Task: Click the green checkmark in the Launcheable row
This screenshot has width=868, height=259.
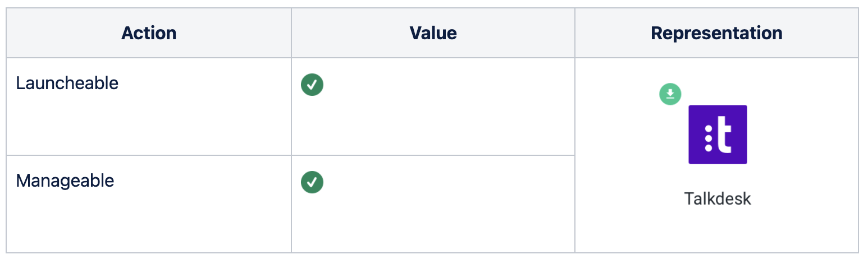Action: coord(312,85)
